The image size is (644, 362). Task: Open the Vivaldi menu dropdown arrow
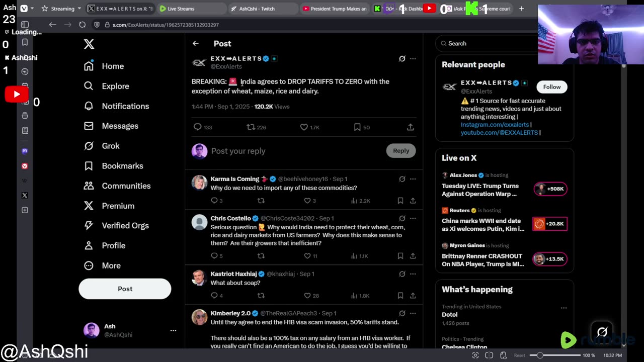[x=32, y=9]
